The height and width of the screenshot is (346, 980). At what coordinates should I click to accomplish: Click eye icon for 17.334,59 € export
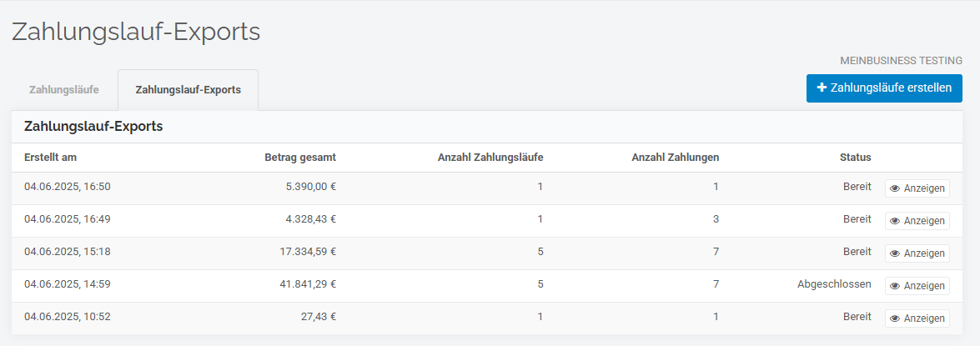[x=895, y=253]
